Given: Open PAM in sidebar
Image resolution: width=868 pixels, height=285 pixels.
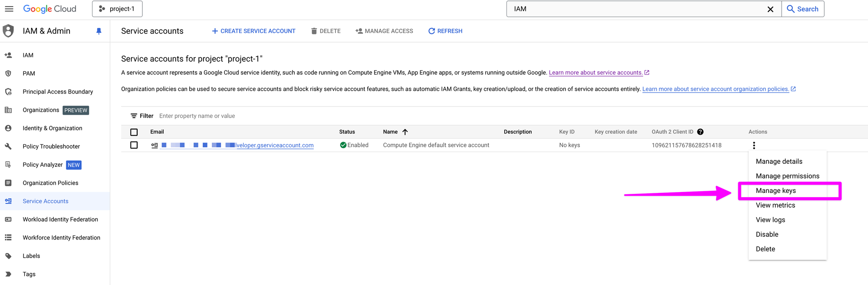Looking at the screenshot, I should (29, 73).
